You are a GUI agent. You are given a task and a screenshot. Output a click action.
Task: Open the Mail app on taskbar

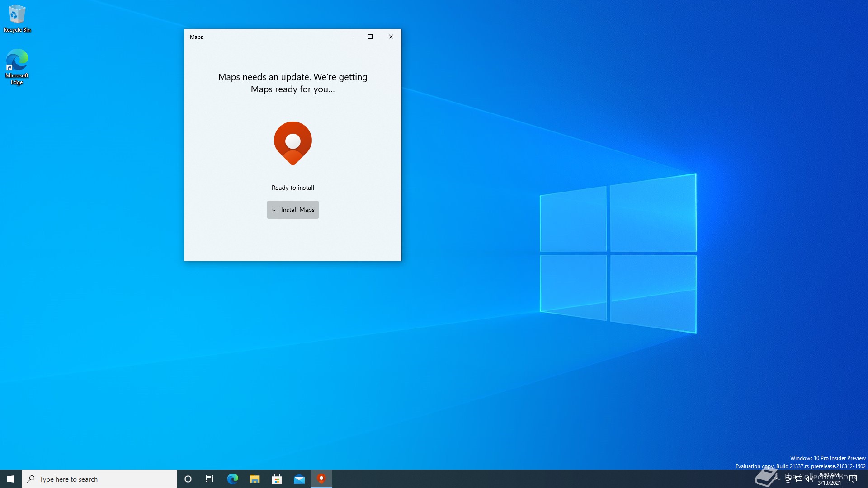(x=299, y=479)
